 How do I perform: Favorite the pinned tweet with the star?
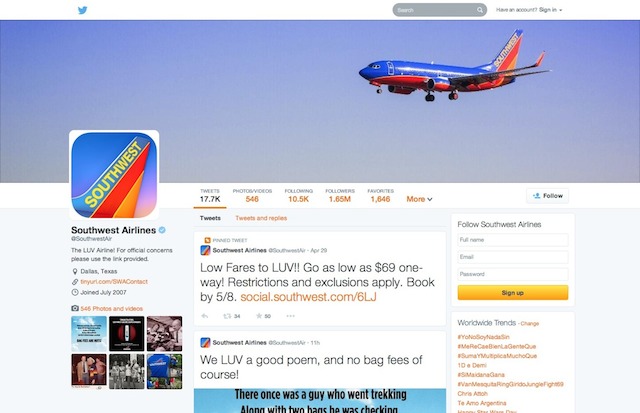259,316
